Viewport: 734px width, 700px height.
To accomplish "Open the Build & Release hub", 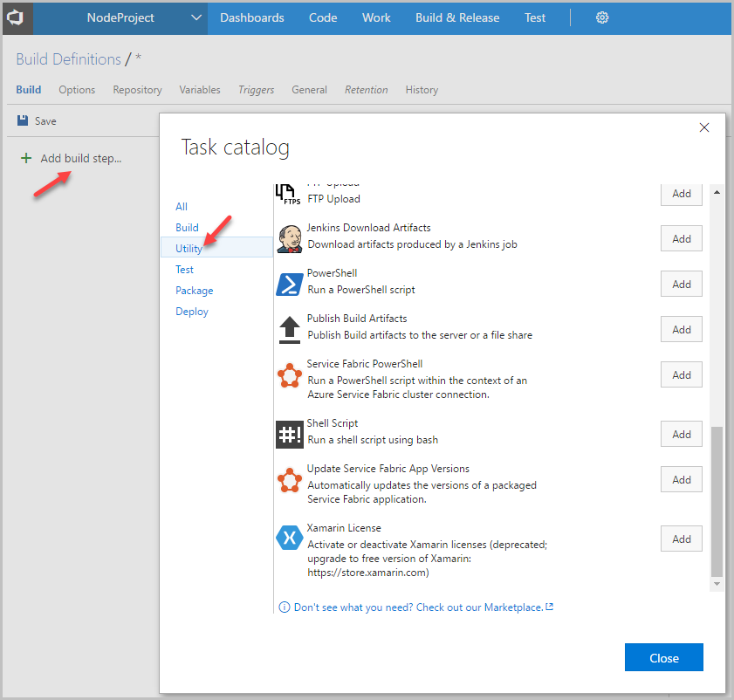I will click(x=457, y=17).
